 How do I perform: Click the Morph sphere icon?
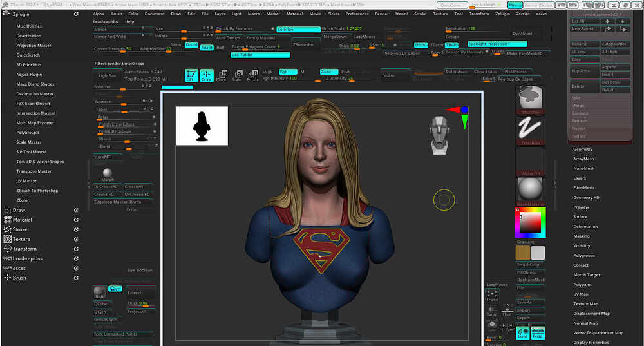point(107,174)
